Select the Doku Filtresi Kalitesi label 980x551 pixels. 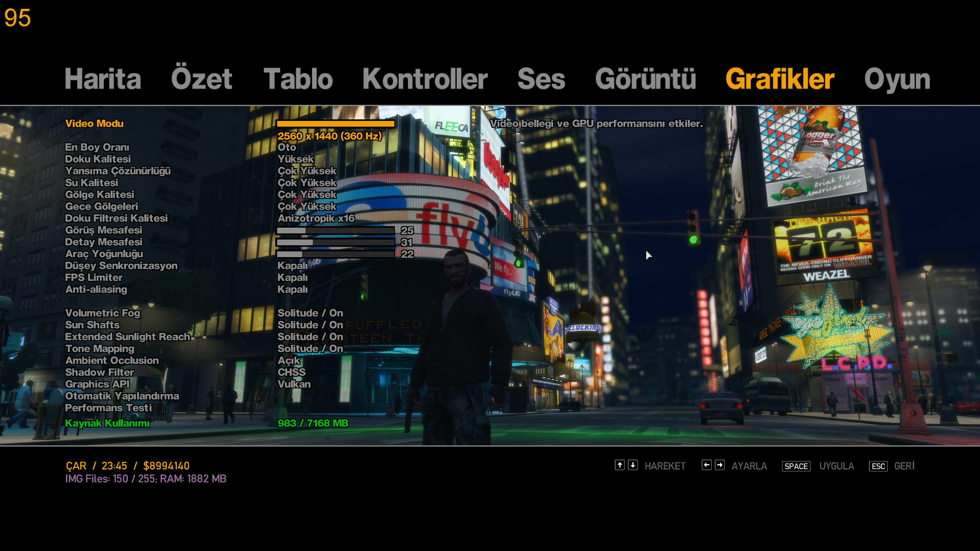116,218
